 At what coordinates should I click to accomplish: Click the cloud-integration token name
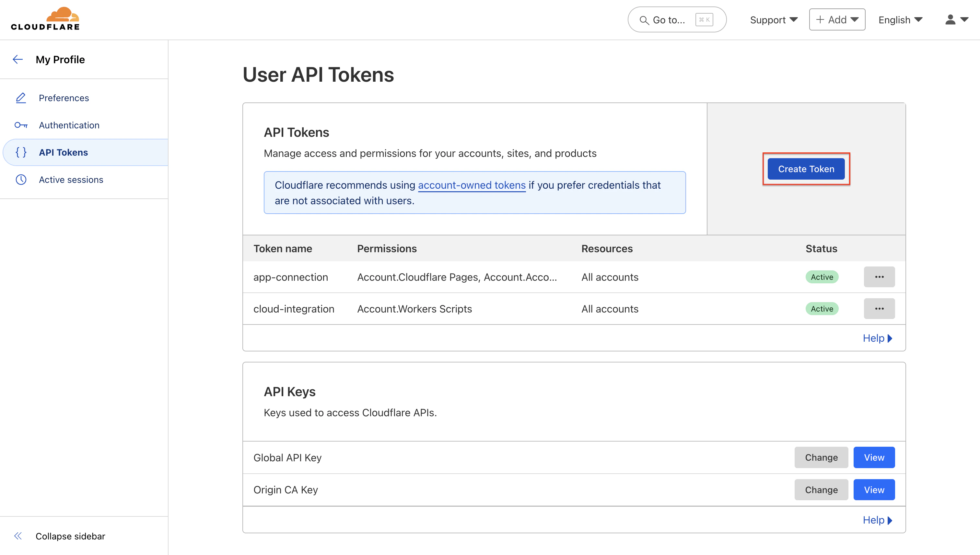point(294,309)
